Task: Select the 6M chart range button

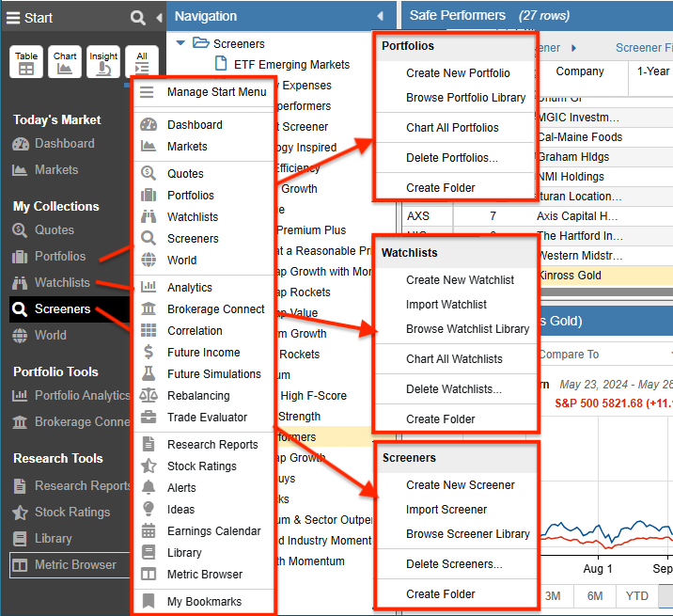Action: pos(595,596)
